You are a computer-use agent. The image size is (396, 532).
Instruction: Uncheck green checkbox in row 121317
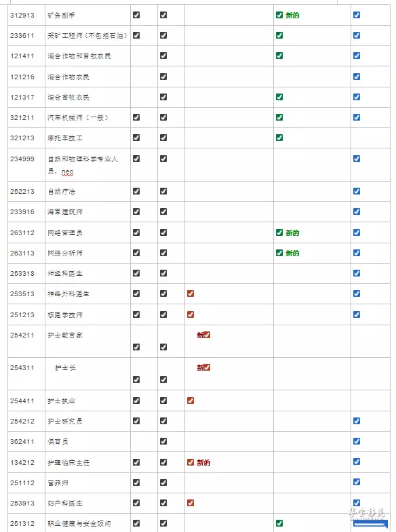(x=279, y=97)
